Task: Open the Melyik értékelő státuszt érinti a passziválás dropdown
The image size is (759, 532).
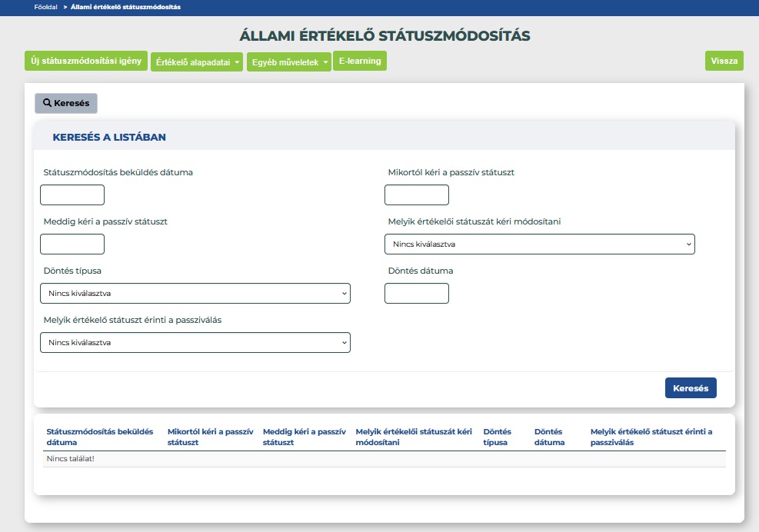Action: (x=195, y=342)
